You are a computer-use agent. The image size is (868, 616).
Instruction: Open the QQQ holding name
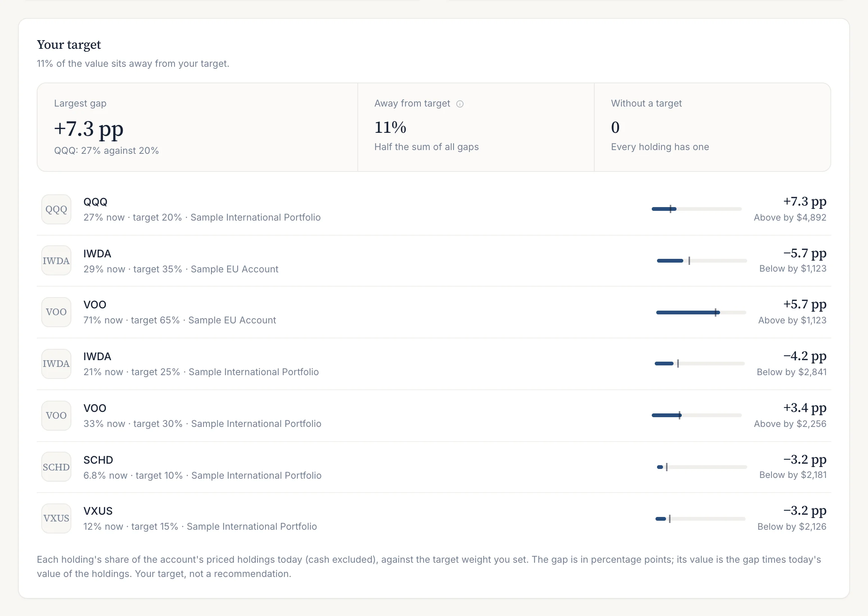coord(95,202)
